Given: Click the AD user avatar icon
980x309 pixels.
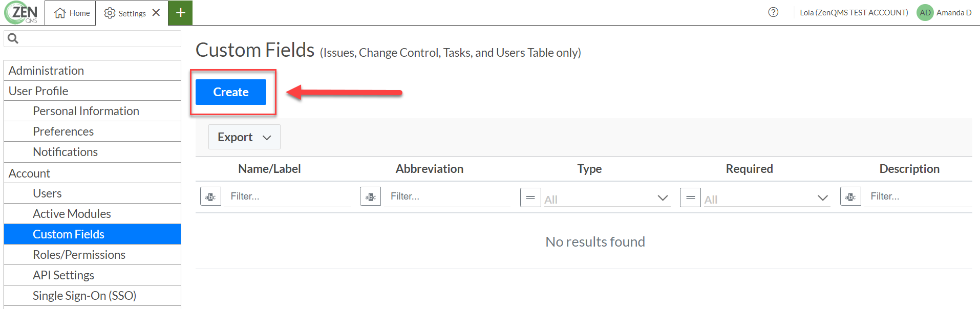Looking at the screenshot, I should (x=925, y=13).
